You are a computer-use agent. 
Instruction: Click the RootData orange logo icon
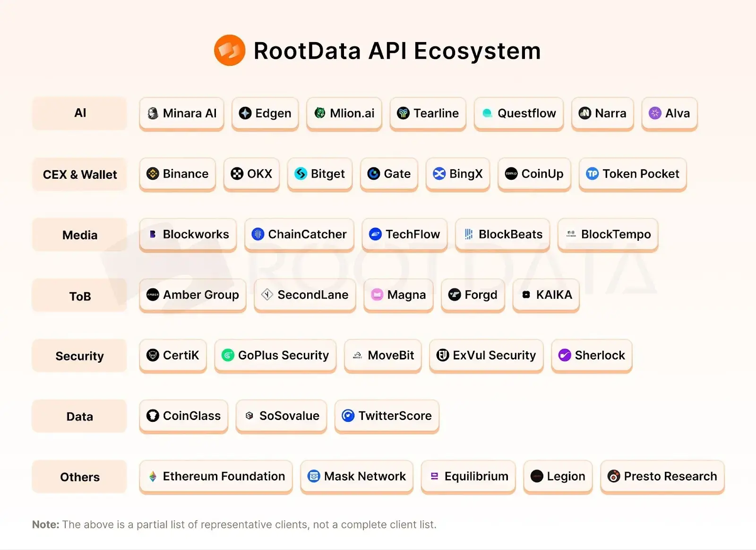230,50
